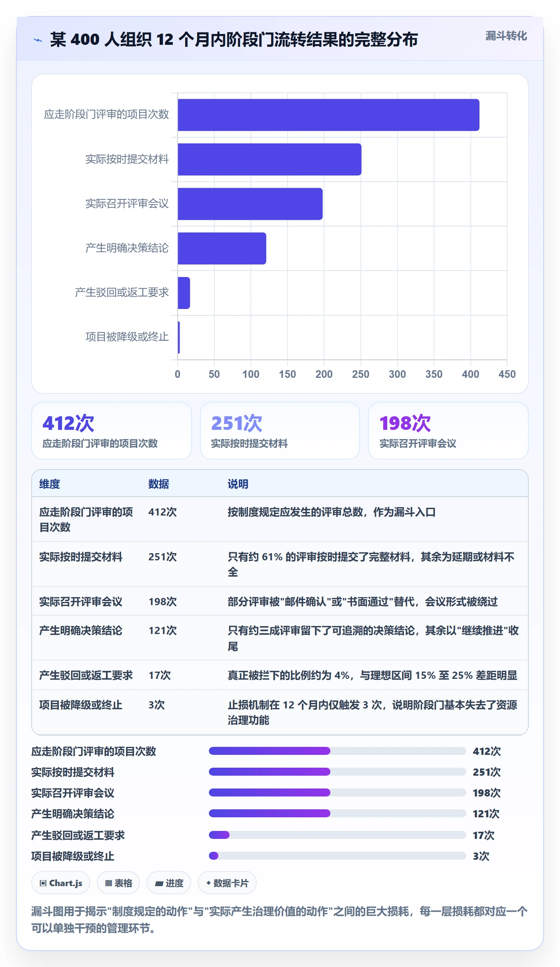The height and width of the screenshot is (967, 560).
Task: Click the 3次 table cell
Action: tap(156, 705)
